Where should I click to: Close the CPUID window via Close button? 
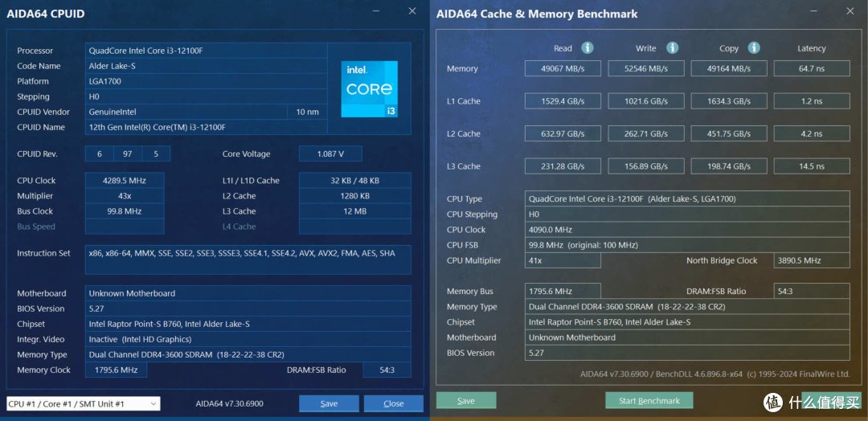394,404
